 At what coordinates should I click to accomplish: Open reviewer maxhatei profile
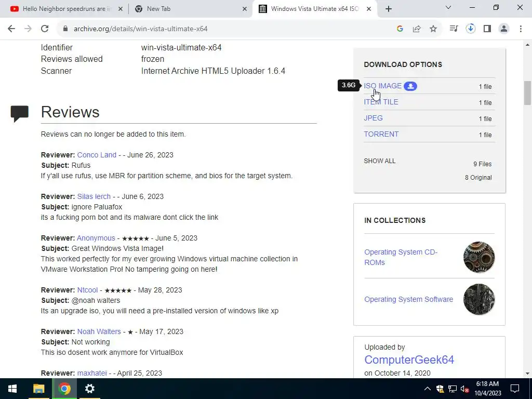point(92,373)
